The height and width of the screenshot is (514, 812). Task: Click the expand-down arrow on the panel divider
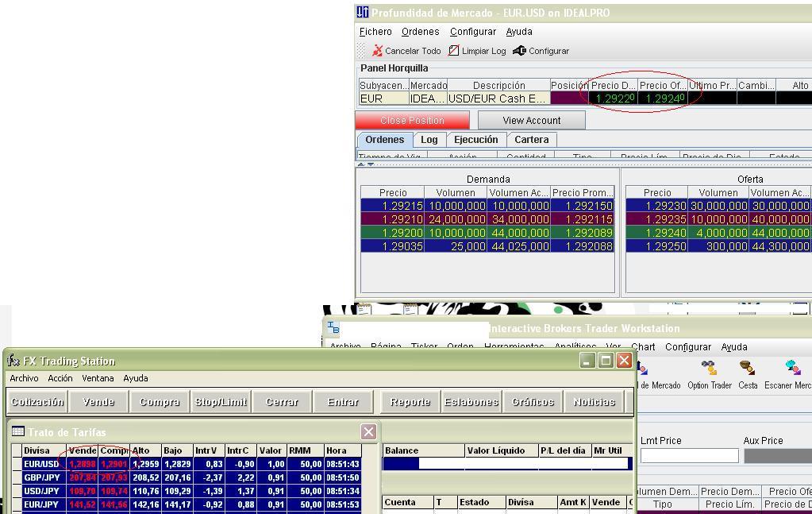pyautogui.click(x=370, y=164)
